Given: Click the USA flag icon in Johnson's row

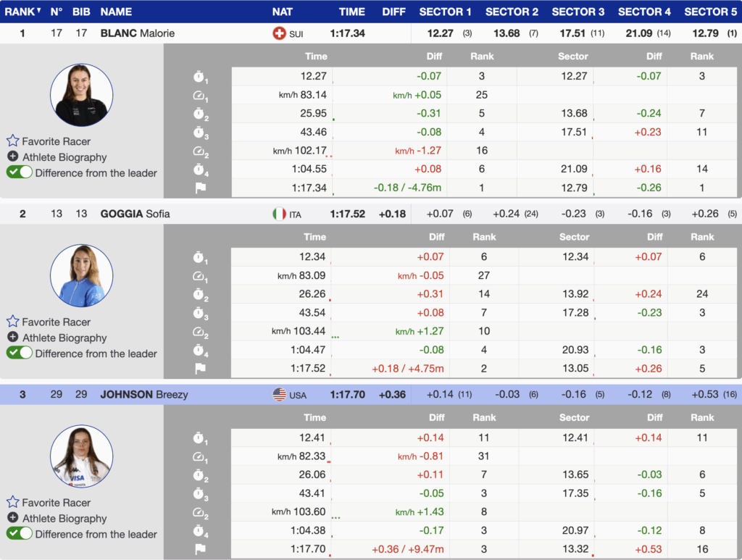Looking at the screenshot, I should coord(279,395).
